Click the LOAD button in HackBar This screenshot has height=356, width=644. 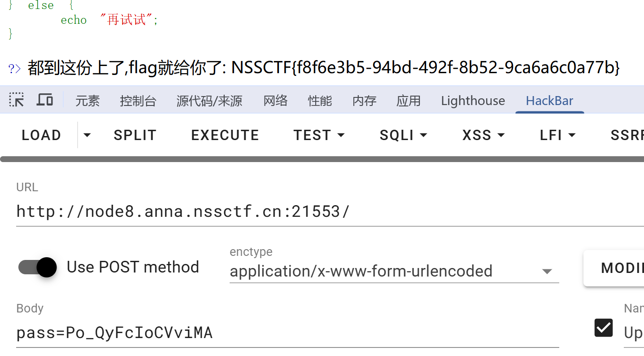41,135
